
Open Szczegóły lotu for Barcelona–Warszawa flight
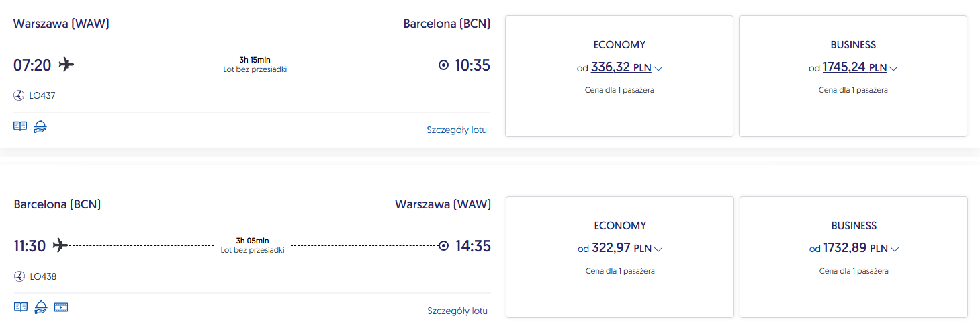(x=457, y=311)
